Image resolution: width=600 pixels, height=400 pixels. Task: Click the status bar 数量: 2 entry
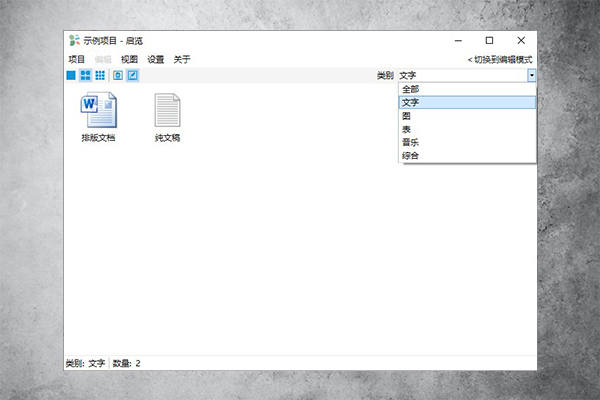click(126, 363)
